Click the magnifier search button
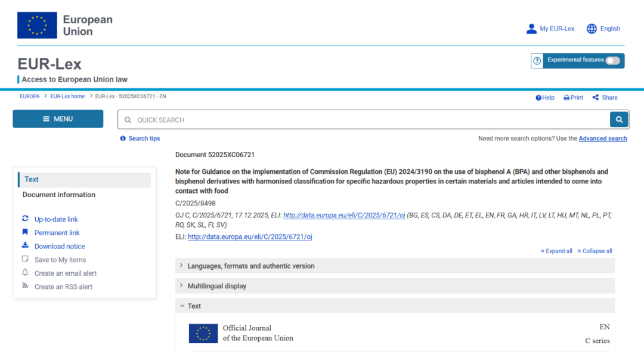Image resolution: width=644 pixels, height=352 pixels. (x=619, y=120)
